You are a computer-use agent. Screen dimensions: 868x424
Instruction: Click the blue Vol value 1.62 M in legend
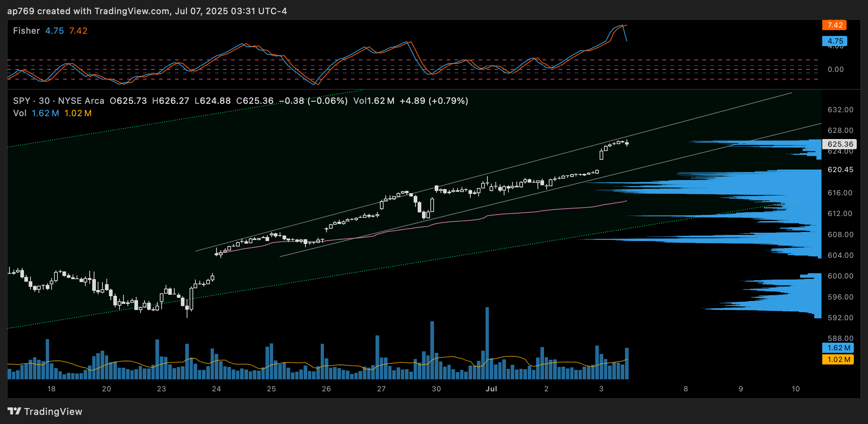click(45, 113)
